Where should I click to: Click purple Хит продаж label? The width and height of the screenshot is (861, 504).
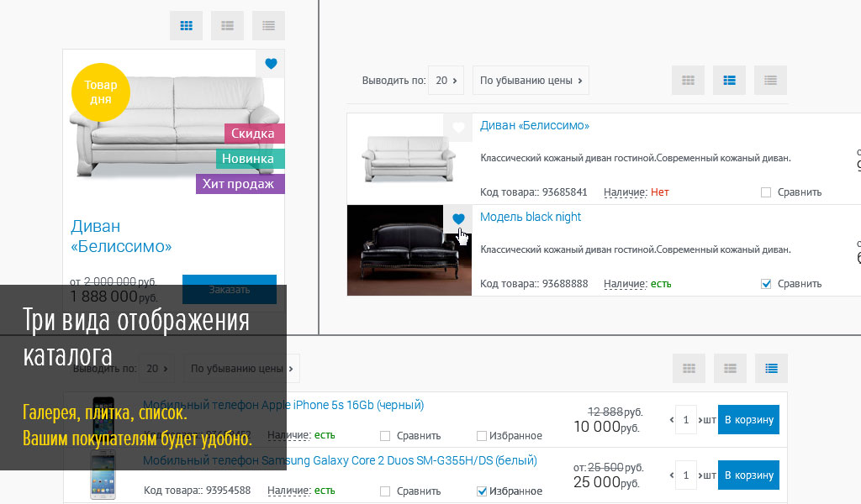[240, 184]
